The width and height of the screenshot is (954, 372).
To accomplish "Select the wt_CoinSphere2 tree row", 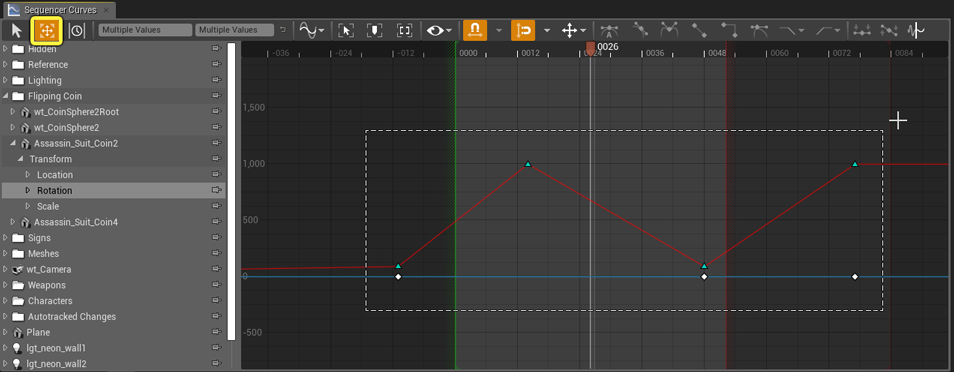I will pos(113,128).
